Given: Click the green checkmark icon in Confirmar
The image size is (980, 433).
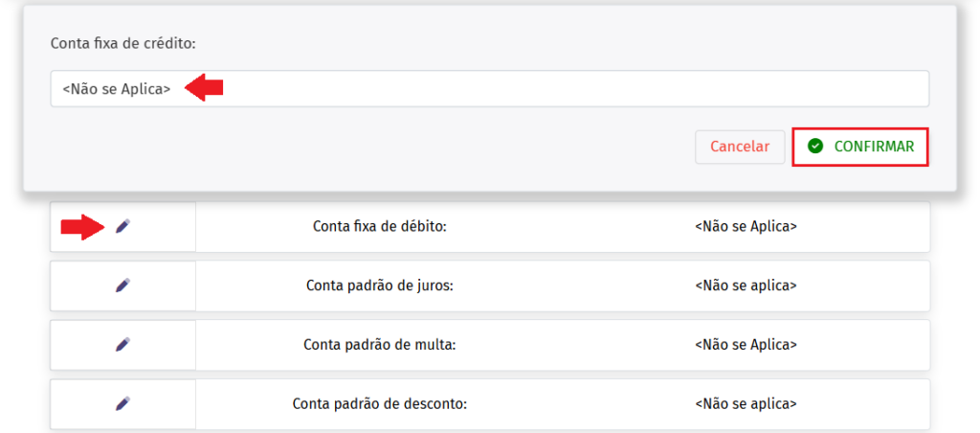Looking at the screenshot, I should pyautogui.click(x=815, y=147).
